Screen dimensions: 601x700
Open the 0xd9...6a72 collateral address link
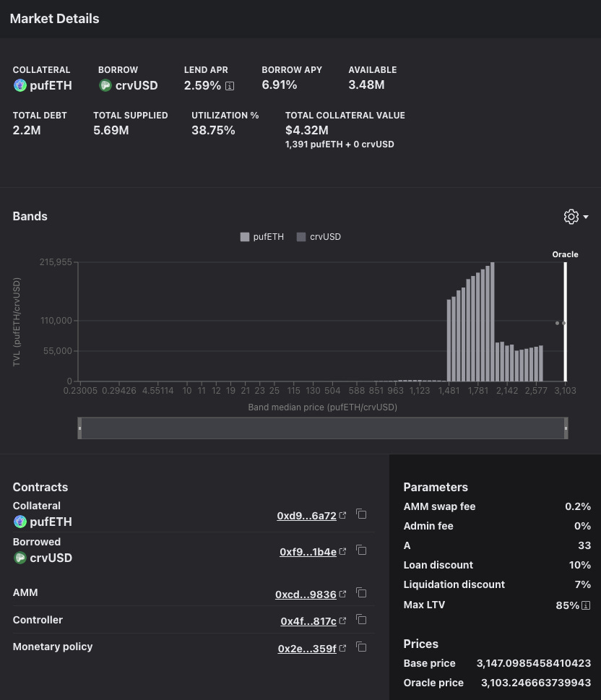[x=306, y=516]
